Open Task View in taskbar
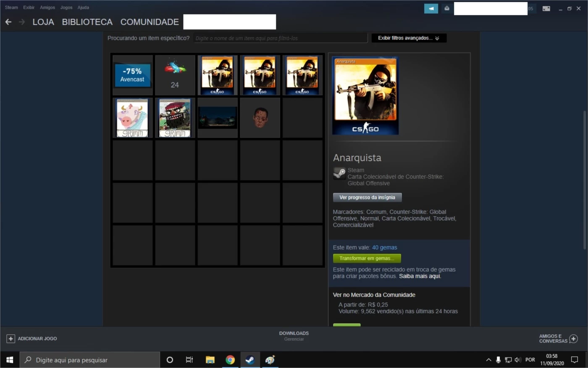Image resolution: width=588 pixels, height=368 pixels. [189, 360]
